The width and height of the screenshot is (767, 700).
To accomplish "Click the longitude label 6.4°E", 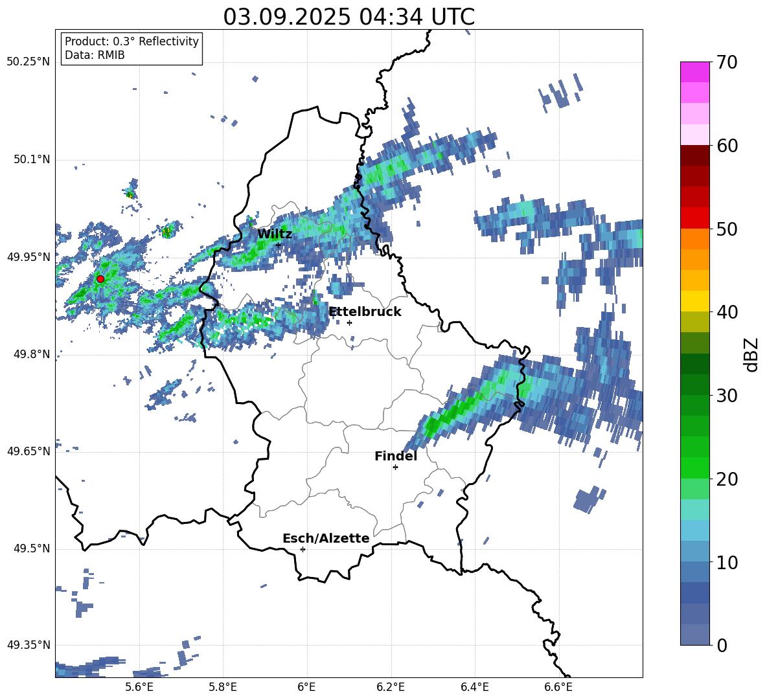I will tap(474, 687).
